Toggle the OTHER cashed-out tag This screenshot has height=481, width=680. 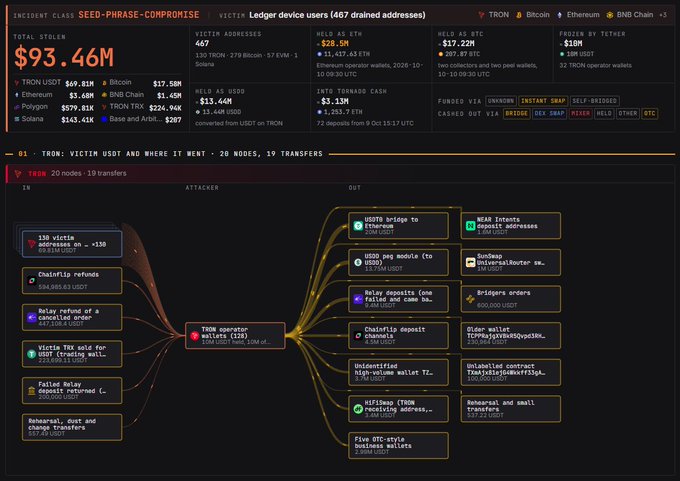pyautogui.click(x=628, y=114)
